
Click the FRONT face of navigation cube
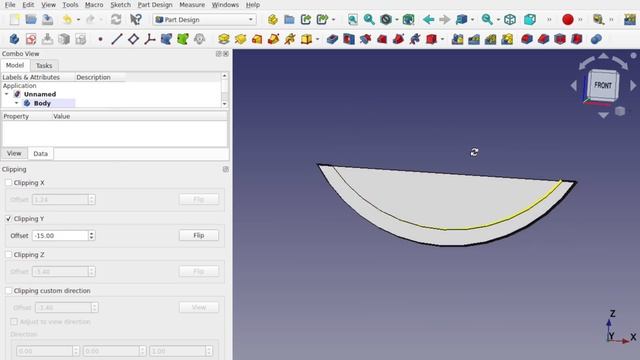602,85
